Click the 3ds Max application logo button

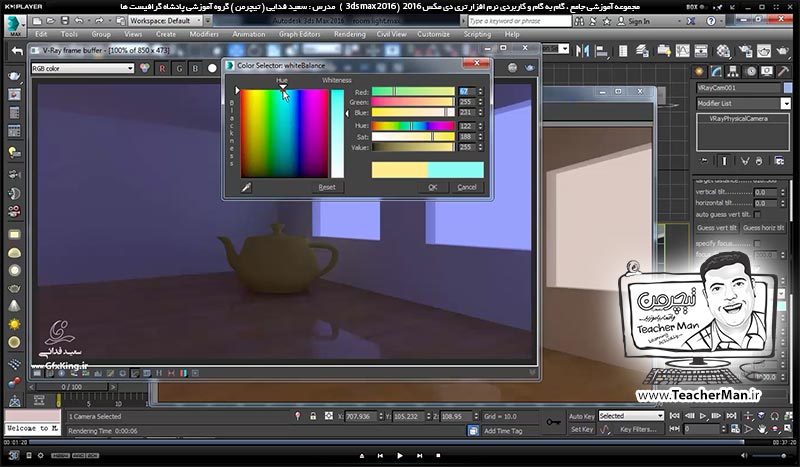14,26
